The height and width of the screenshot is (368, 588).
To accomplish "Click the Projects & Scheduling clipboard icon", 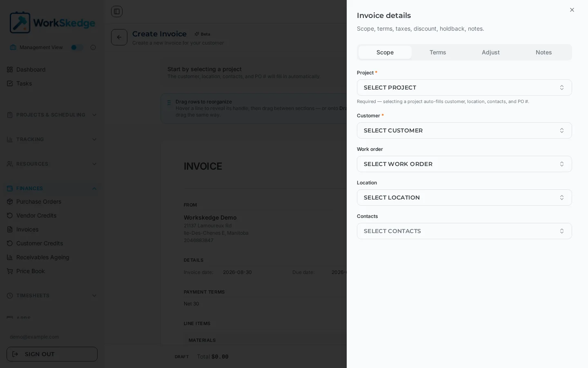I will (x=10, y=115).
